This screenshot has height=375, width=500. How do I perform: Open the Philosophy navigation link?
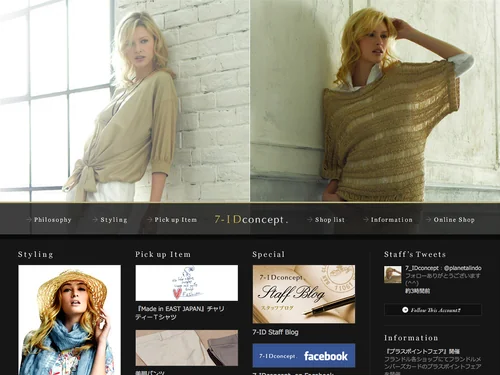[x=53, y=220]
